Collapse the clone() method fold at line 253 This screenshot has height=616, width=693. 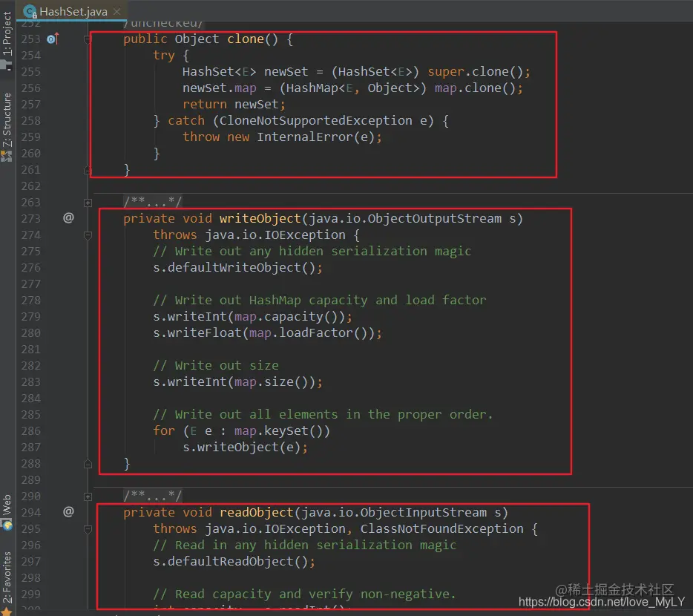point(88,39)
